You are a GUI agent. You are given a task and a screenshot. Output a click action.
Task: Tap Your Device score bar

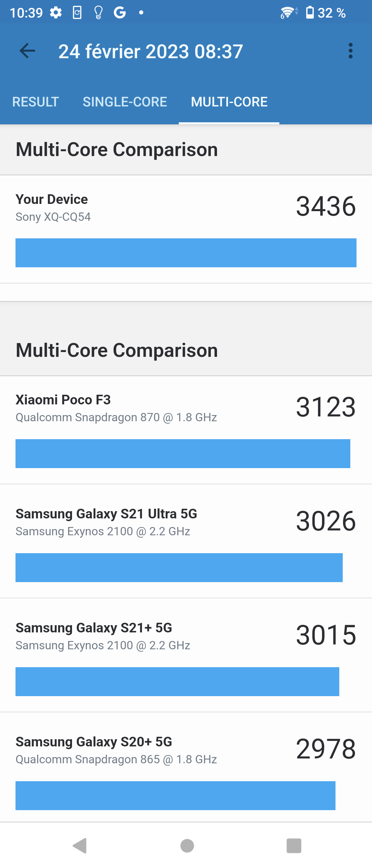coord(186,253)
